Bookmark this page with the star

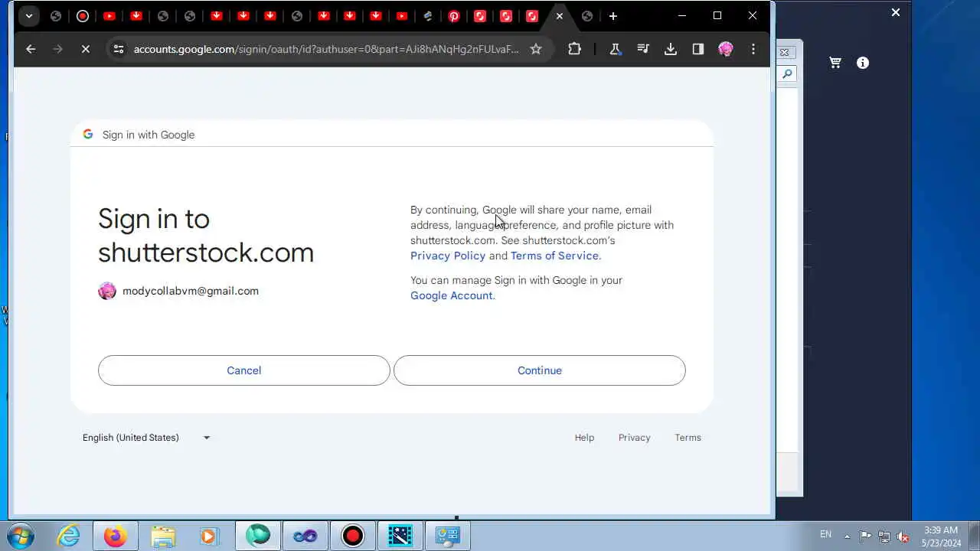click(536, 49)
